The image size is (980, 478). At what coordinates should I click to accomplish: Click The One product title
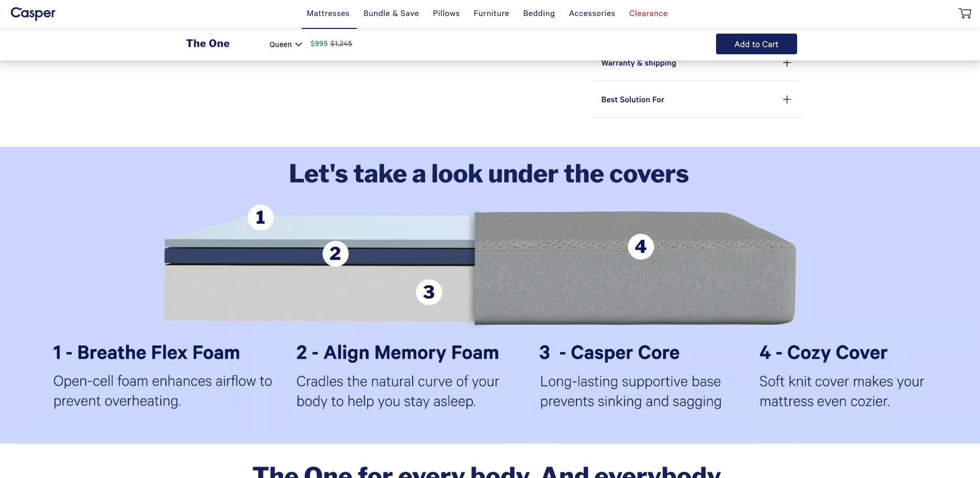[208, 44]
